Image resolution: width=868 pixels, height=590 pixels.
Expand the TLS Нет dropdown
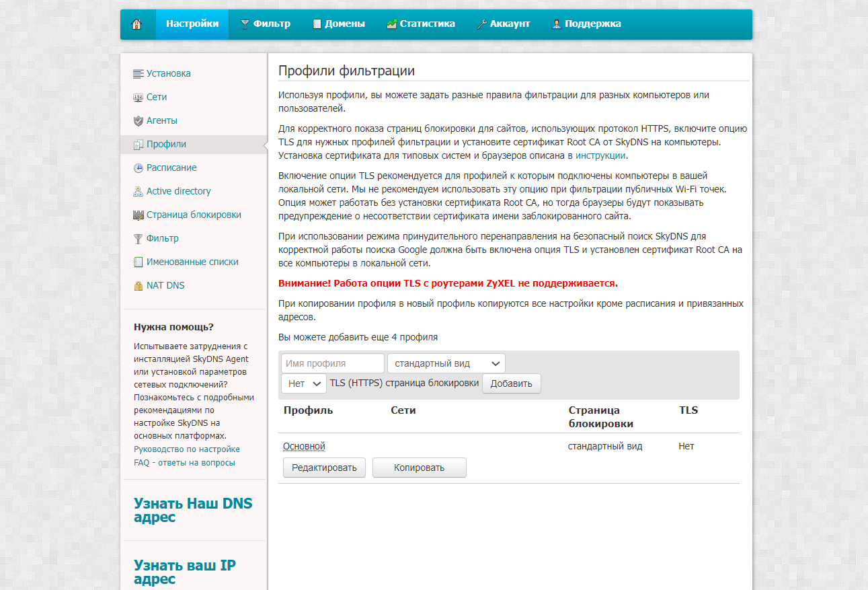(x=304, y=383)
